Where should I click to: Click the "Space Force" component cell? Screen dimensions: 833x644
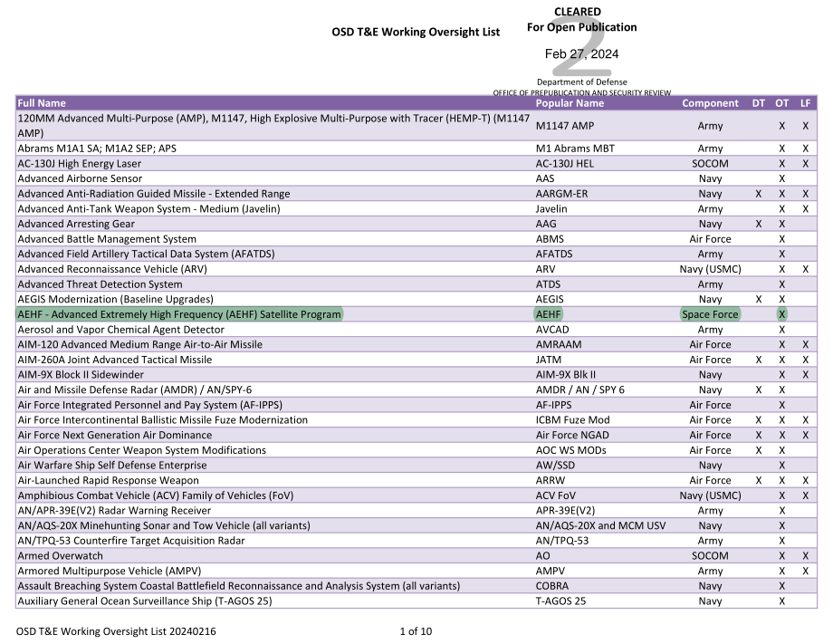point(710,314)
